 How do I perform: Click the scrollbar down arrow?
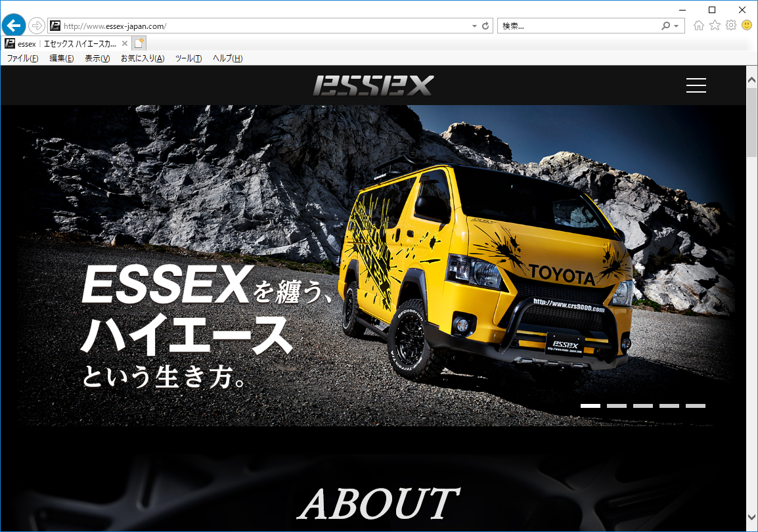point(751,517)
